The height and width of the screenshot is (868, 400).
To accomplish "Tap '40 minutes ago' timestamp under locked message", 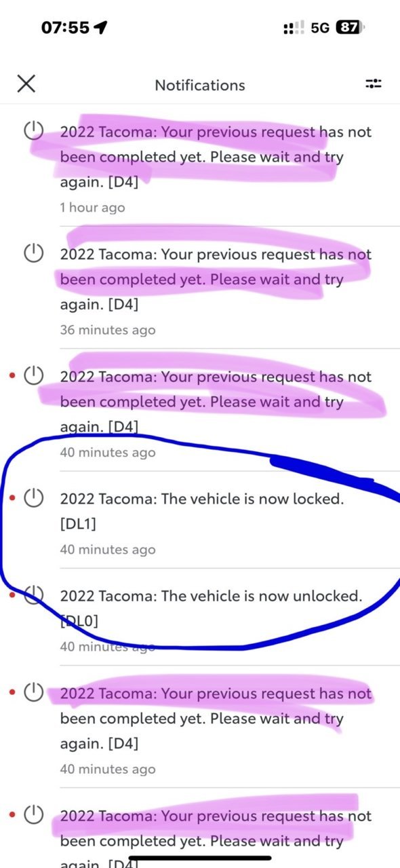I will tap(108, 550).
